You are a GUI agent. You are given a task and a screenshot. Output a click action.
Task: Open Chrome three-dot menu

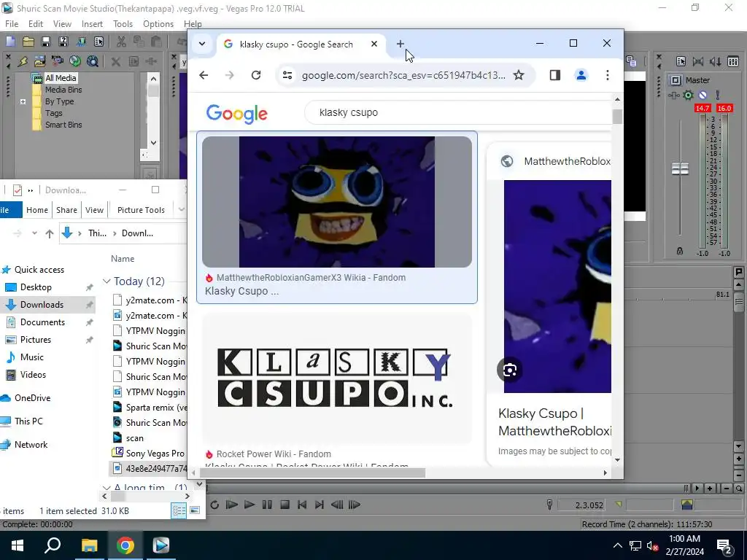(x=608, y=75)
